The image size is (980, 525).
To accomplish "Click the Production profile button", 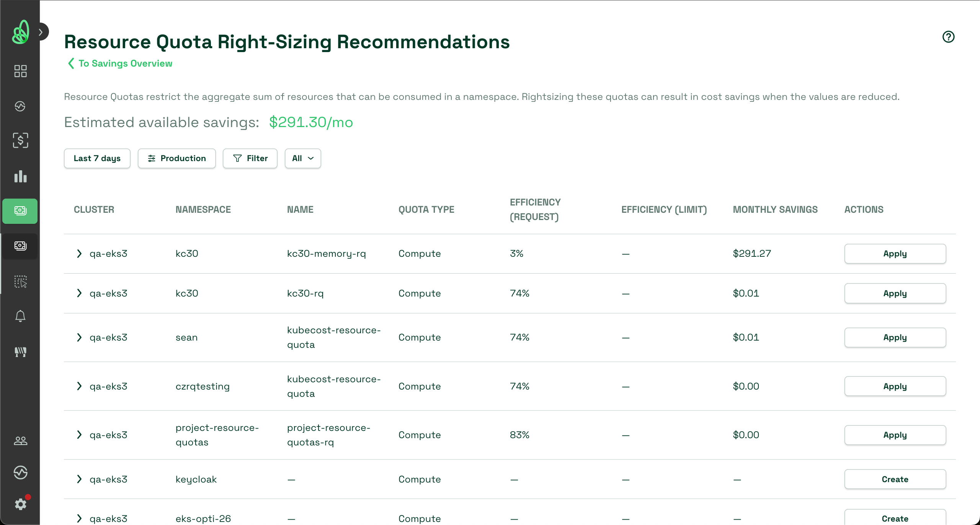I will 176,158.
